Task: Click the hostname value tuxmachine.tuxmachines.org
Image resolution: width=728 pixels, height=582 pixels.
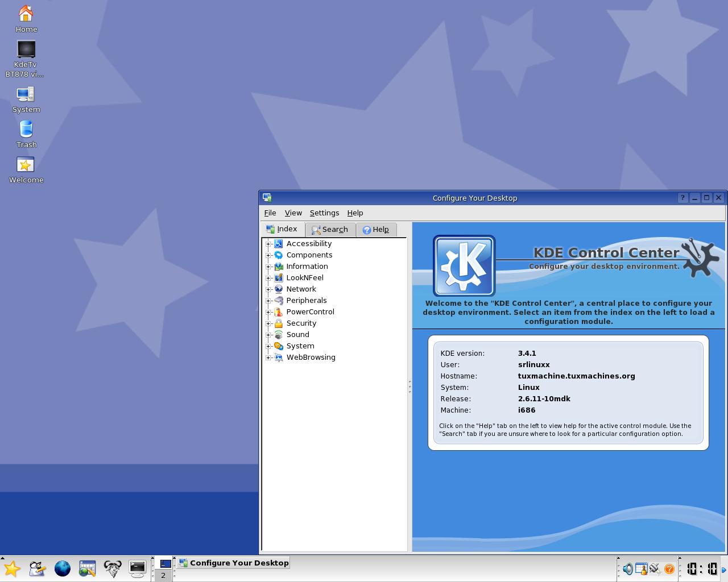Action: pos(576,376)
